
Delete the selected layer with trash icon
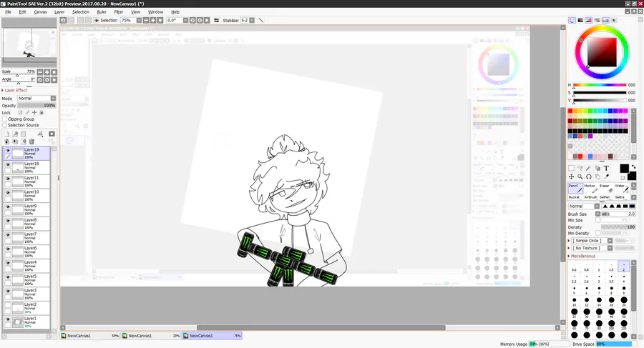pos(31,141)
